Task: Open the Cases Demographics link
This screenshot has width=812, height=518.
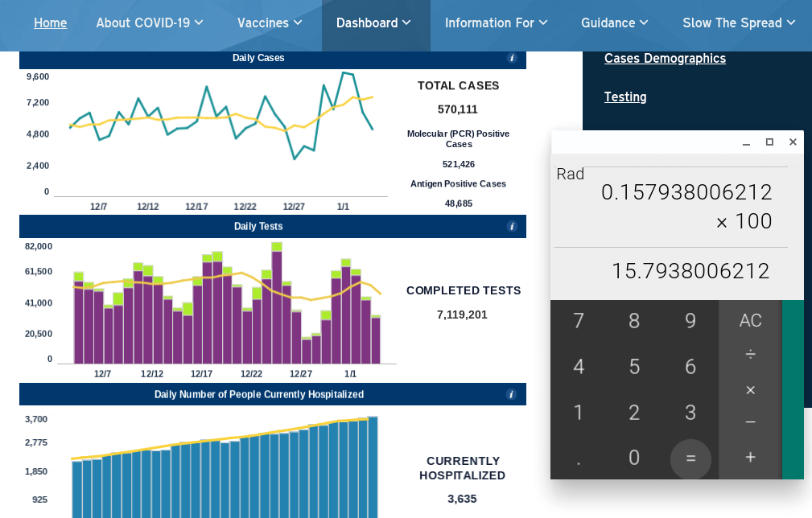Action: pos(665,58)
